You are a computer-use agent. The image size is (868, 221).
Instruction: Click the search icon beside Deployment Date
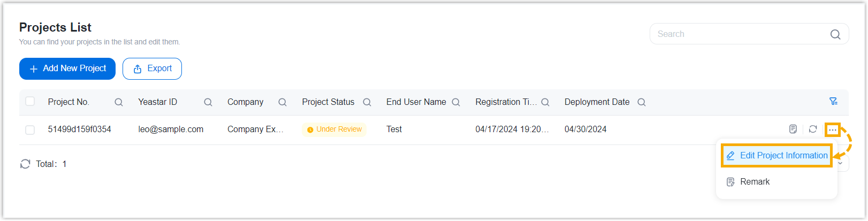click(x=642, y=102)
